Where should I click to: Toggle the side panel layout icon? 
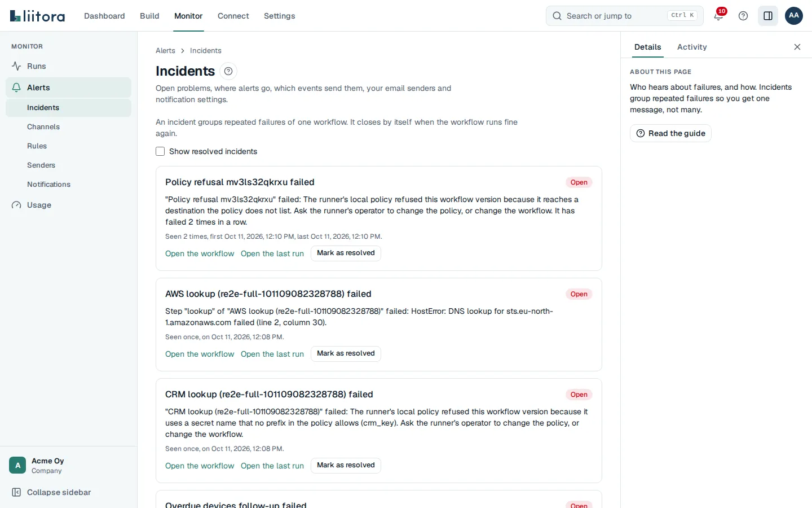[768, 16]
